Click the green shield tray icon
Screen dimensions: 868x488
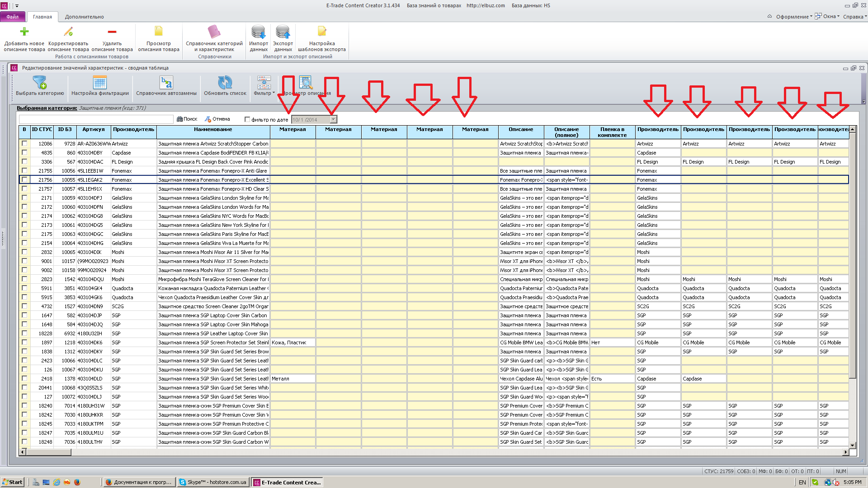click(x=815, y=482)
